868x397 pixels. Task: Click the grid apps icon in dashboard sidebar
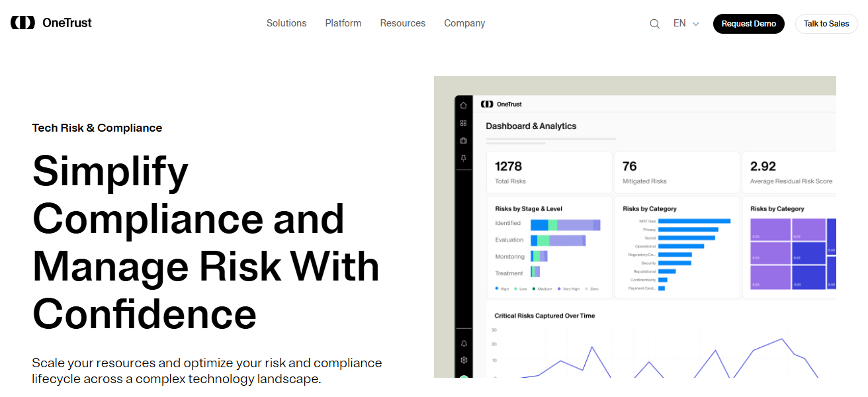463,123
